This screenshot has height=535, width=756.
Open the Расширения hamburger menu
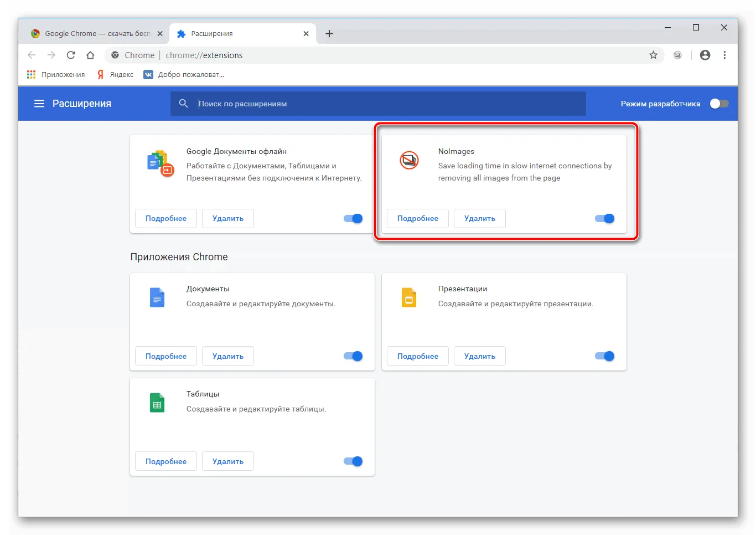tap(39, 104)
